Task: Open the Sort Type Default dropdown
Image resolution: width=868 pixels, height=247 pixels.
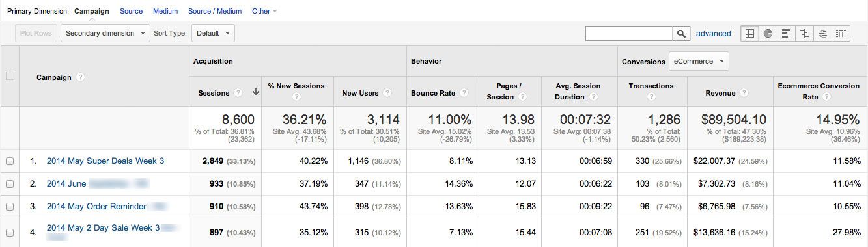Action: pyautogui.click(x=213, y=33)
